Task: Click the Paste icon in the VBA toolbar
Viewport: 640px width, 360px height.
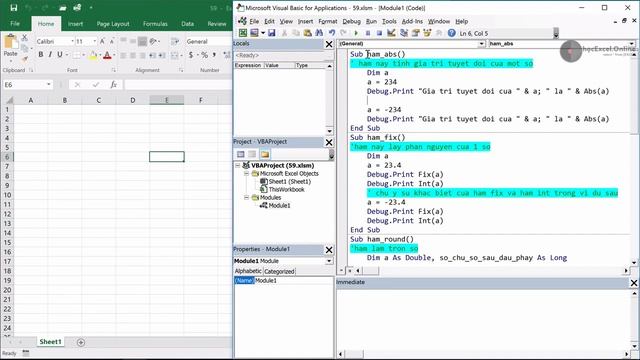Action: (x=307, y=33)
